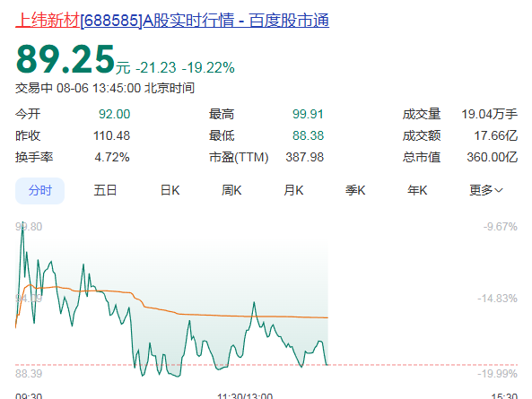Show the 月K chart tab
The width and height of the screenshot is (532, 399).
(294, 190)
